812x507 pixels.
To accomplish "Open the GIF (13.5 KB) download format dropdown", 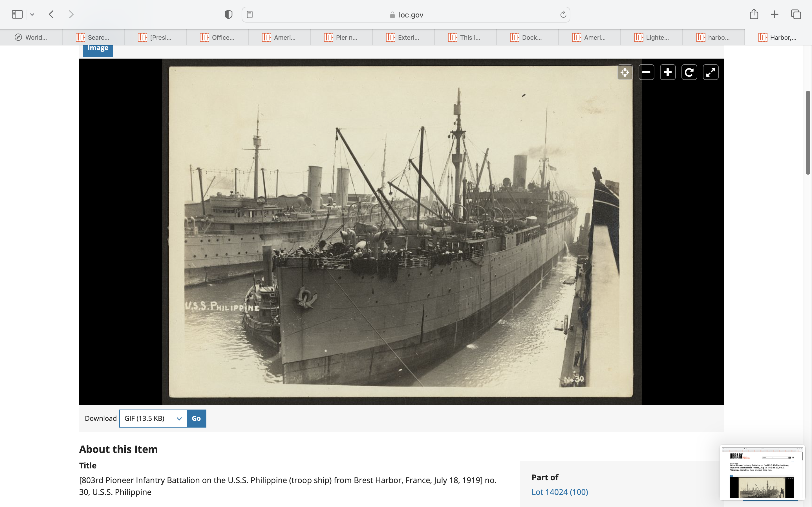I will point(153,418).
